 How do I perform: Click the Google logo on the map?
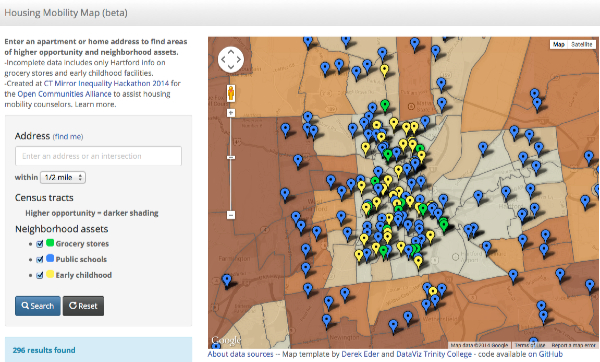(x=226, y=340)
